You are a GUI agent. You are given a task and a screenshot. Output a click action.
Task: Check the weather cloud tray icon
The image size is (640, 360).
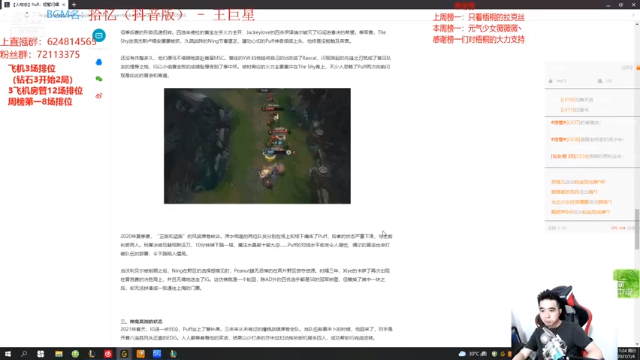click(462, 354)
